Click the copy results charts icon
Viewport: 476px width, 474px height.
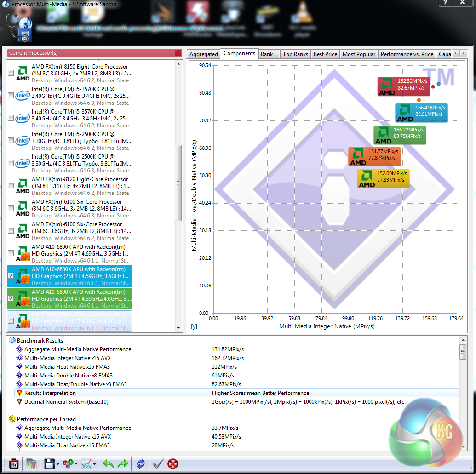coord(32,464)
